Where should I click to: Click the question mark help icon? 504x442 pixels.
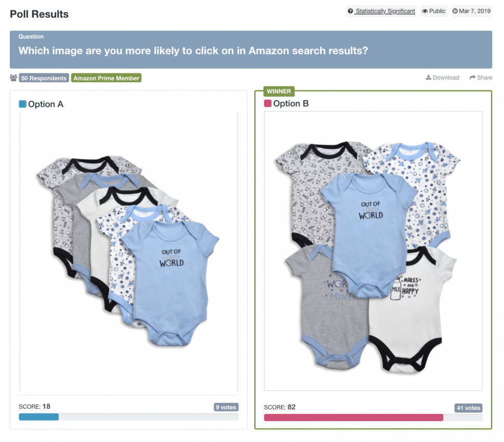351,11
